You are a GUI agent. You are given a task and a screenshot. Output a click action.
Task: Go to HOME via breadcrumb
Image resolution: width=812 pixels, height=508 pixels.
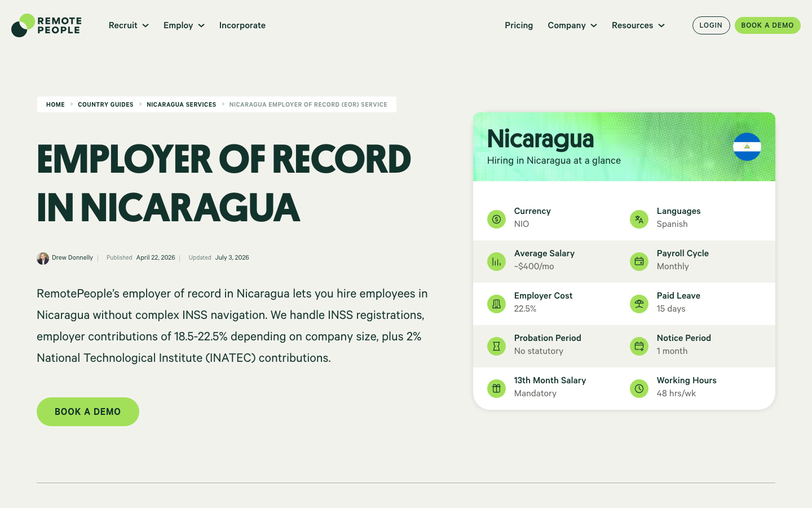point(55,104)
